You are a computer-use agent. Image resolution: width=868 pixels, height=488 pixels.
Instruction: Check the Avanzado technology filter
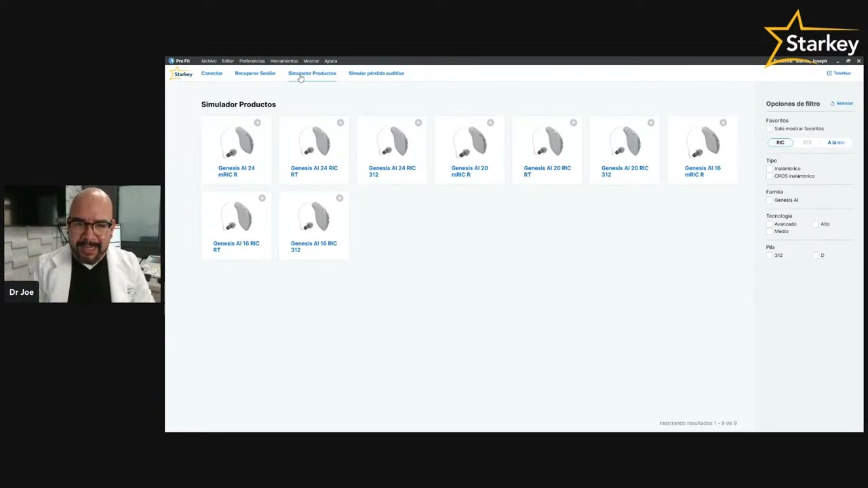[x=770, y=224]
